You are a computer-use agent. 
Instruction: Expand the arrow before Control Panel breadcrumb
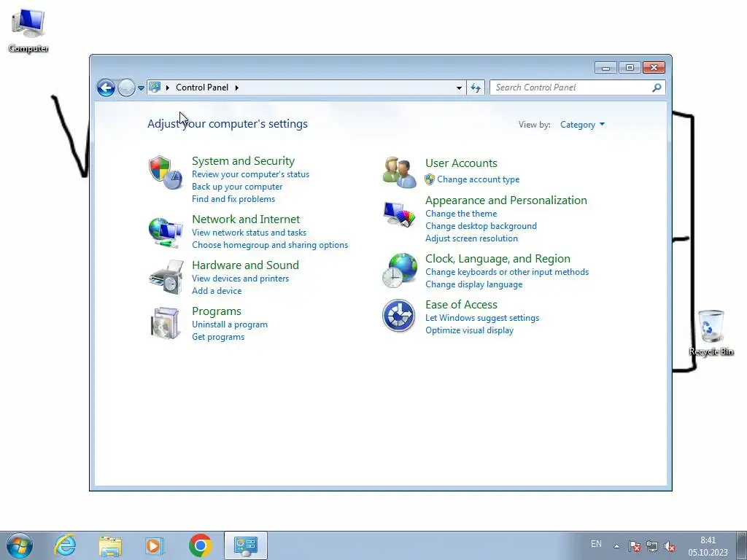(x=168, y=87)
